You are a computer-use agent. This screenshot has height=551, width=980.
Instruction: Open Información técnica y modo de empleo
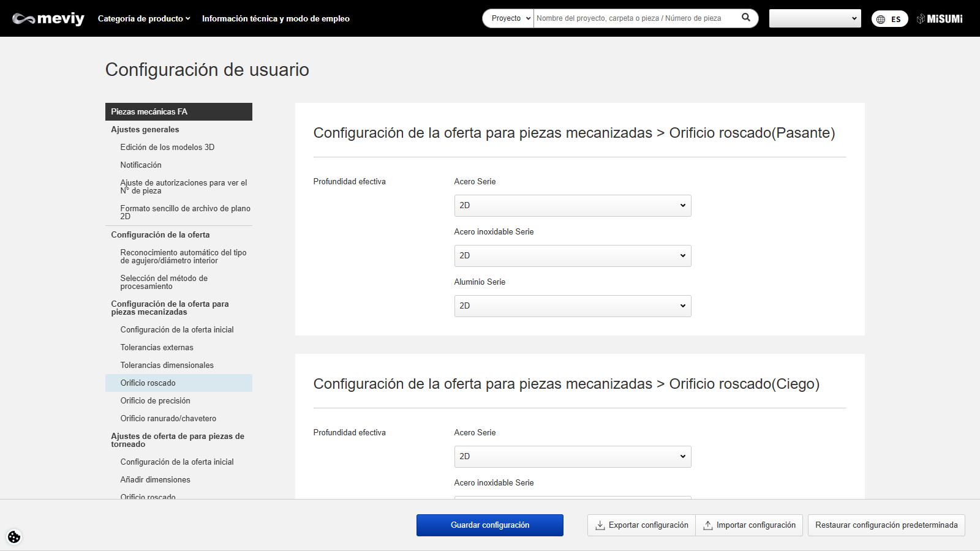(x=276, y=19)
